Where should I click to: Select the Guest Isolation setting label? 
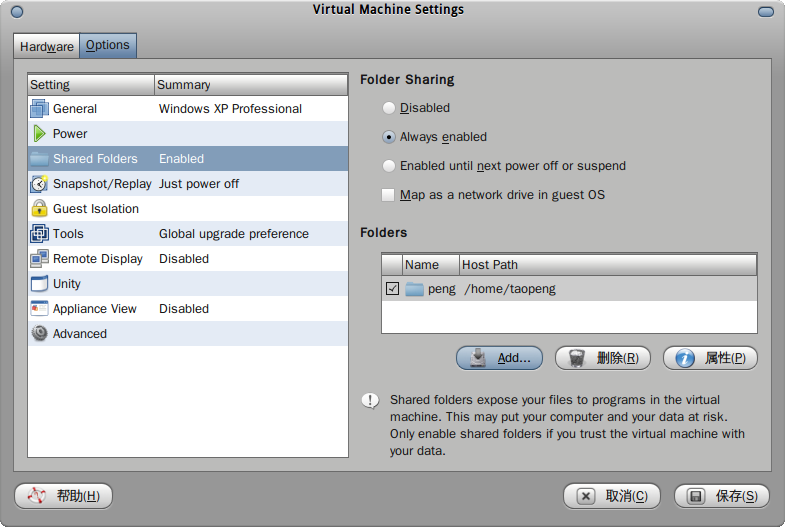pyautogui.click(x=96, y=209)
